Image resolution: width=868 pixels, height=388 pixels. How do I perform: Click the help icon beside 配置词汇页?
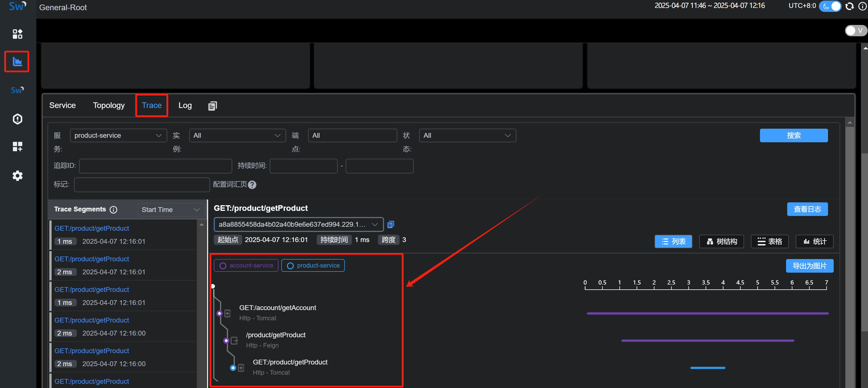(252, 185)
